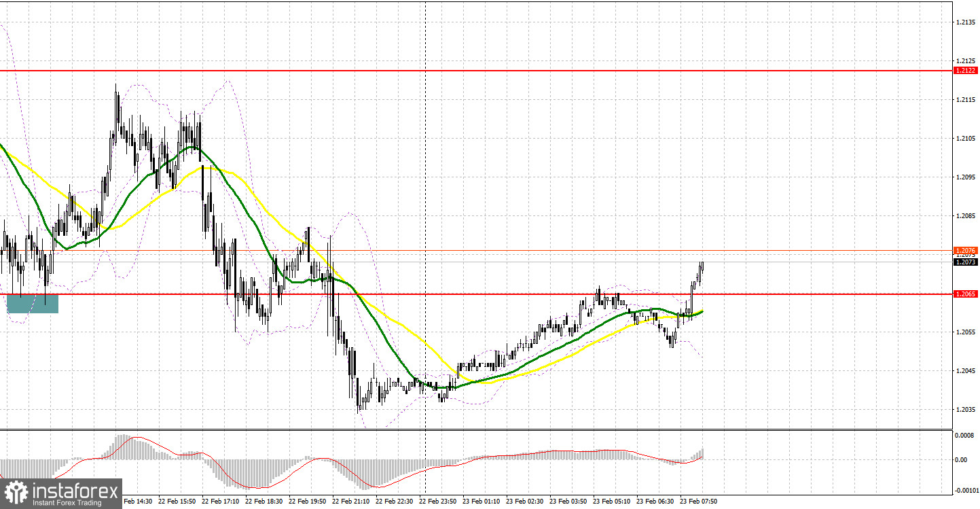Click the 22 Feb 15:50 time label

pos(178,502)
